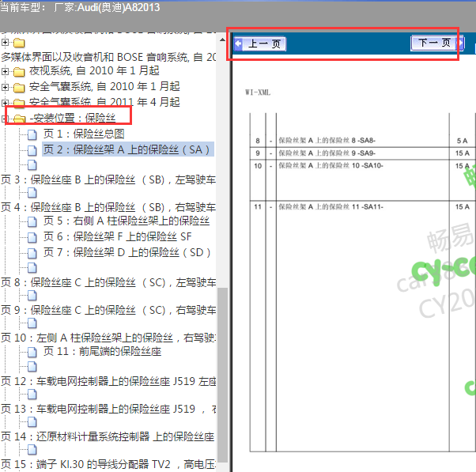Image resolution: width=476 pixels, height=472 pixels.
Task: Open 页 7：保险丝架 D 上的保险丝 (SD)
Action: (x=127, y=252)
